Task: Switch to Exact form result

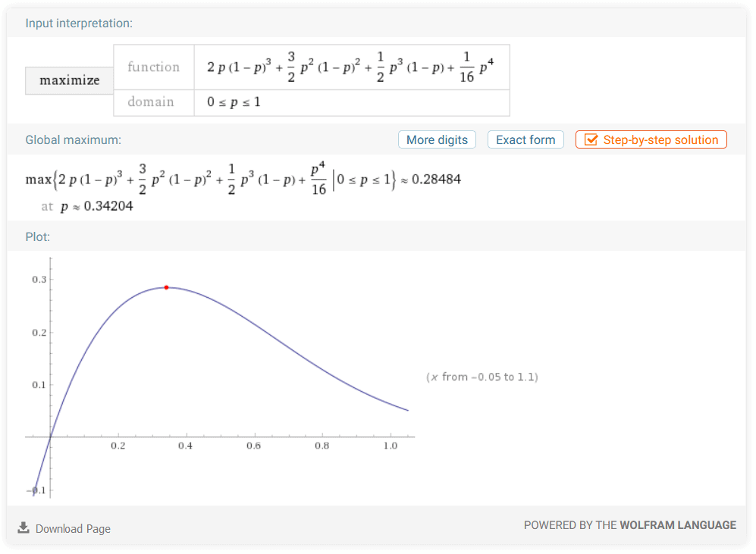Action: point(525,140)
